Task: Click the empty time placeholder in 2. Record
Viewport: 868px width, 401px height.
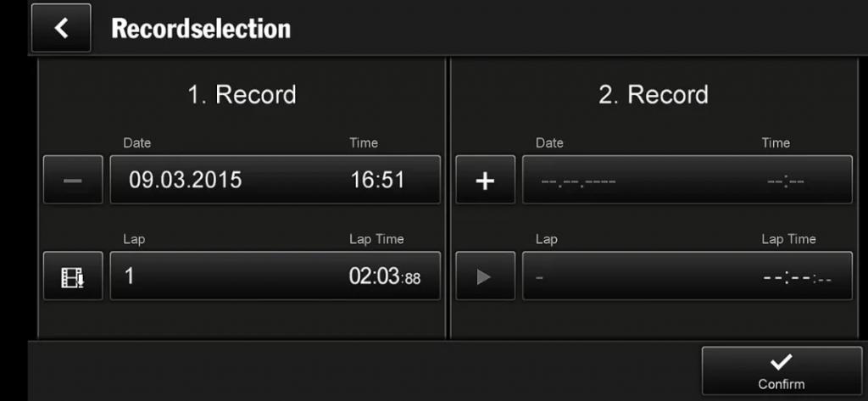Action: 785,181
